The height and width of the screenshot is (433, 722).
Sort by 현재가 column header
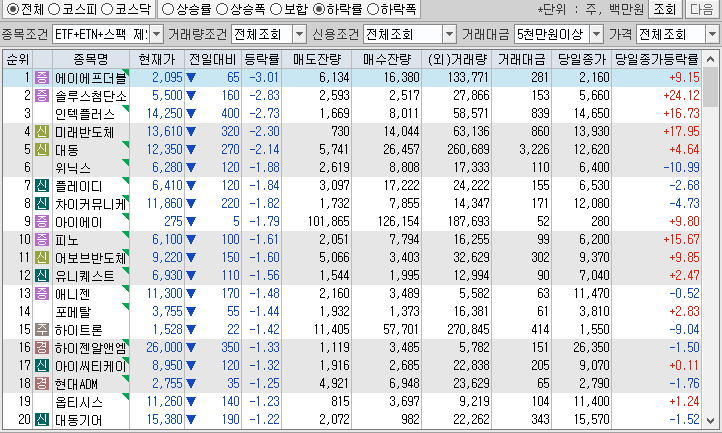click(x=157, y=59)
